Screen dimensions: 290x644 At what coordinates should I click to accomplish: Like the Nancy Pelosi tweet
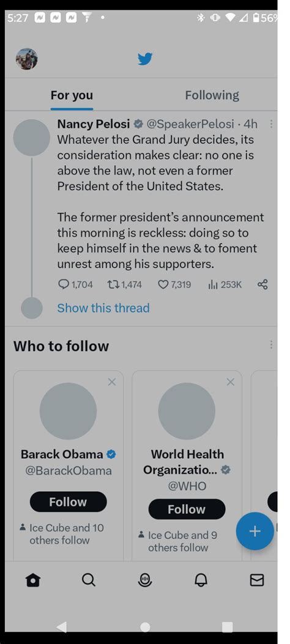point(163,284)
